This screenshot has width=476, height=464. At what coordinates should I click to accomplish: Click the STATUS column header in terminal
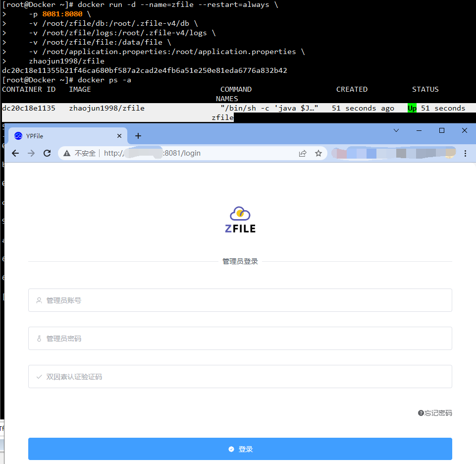pyautogui.click(x=425, y=89)
